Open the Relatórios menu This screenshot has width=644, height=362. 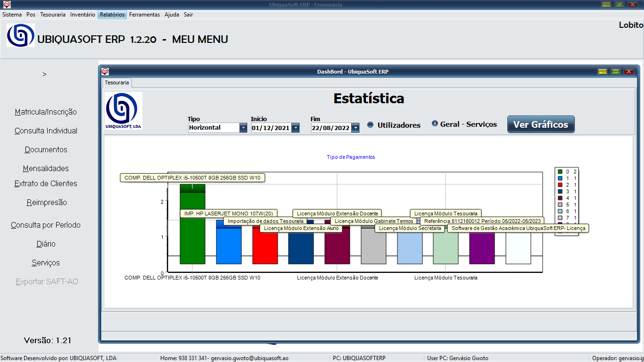tap(112, 15)
